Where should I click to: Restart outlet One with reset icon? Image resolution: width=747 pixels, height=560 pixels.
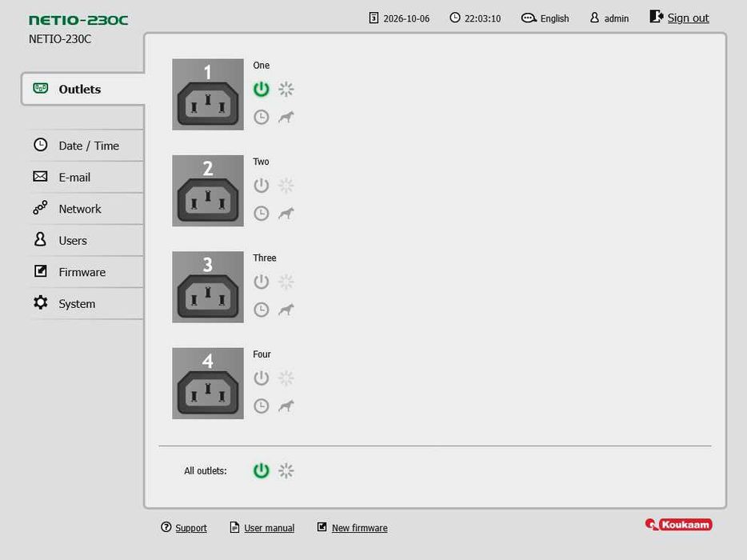point(286,89)
